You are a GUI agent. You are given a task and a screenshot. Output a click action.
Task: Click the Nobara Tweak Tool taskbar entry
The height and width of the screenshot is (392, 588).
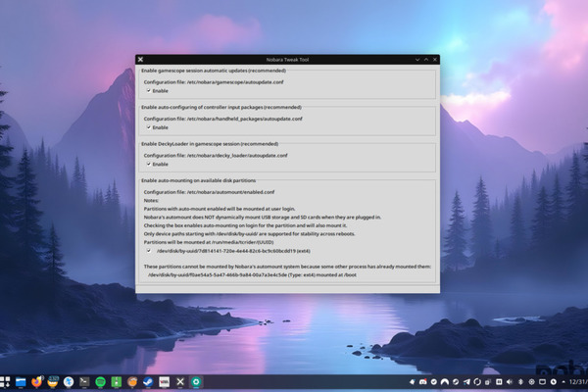coord(180,381)
